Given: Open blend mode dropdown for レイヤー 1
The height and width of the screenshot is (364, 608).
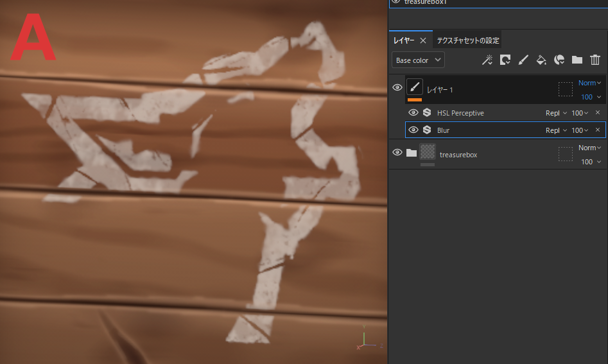Looking at the screenshot, I should click(590, 83).
